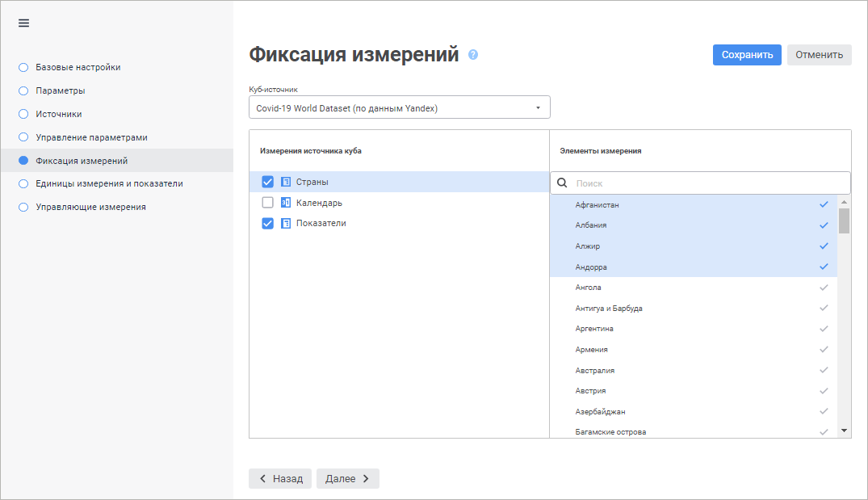This screenshot has width=868, height=500.
Task: Uncheck the Показатели checkbox
Action: point(268,223)
